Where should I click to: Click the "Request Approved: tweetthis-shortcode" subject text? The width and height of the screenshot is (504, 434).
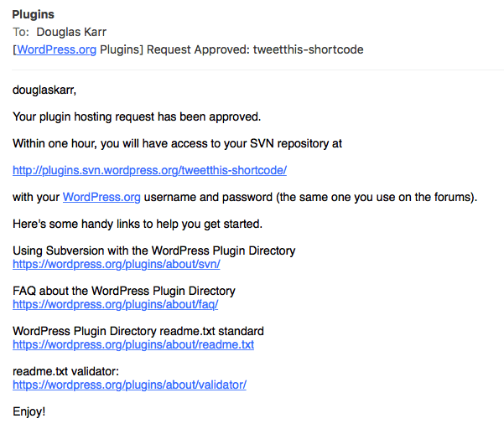[255, 49]
